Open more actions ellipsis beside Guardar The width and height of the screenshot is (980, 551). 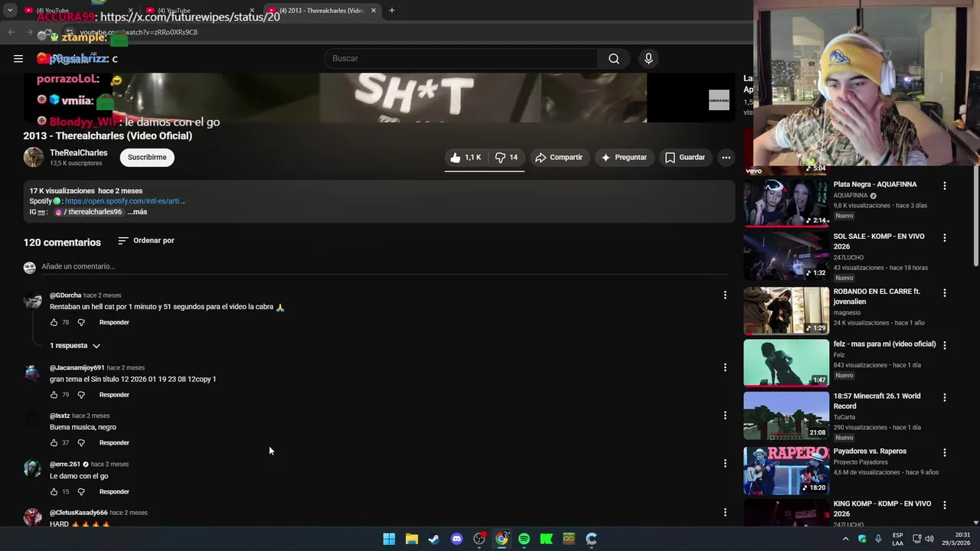[x=726, y=157]
